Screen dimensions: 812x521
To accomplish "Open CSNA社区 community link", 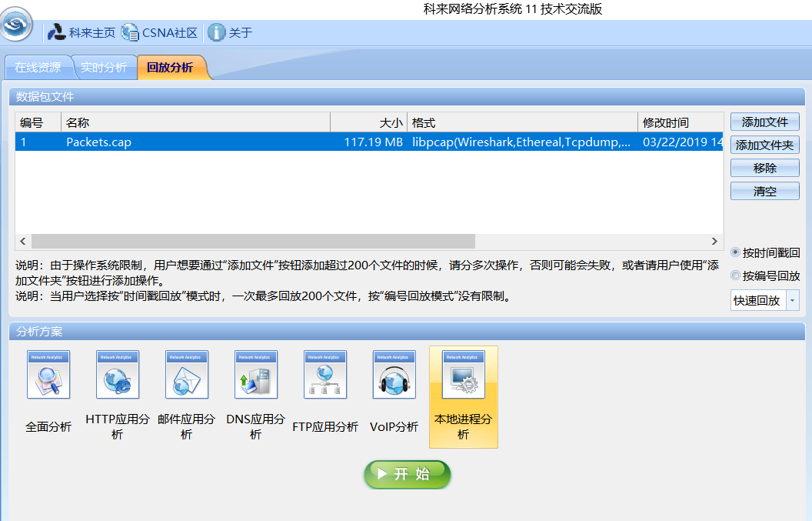I will point(159,32).
